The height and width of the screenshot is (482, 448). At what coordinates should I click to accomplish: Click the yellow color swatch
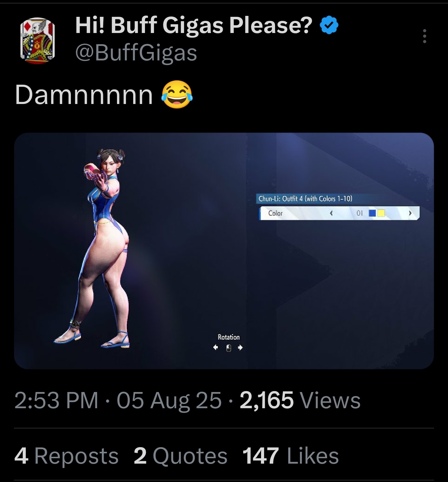381,213
